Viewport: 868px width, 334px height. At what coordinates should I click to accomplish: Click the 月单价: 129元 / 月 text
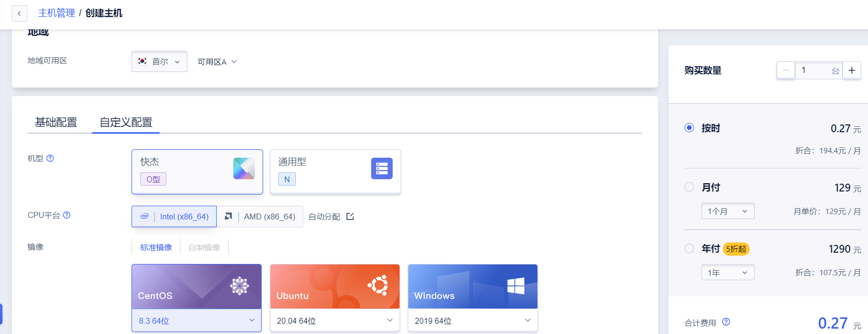[x=827, y=212]
